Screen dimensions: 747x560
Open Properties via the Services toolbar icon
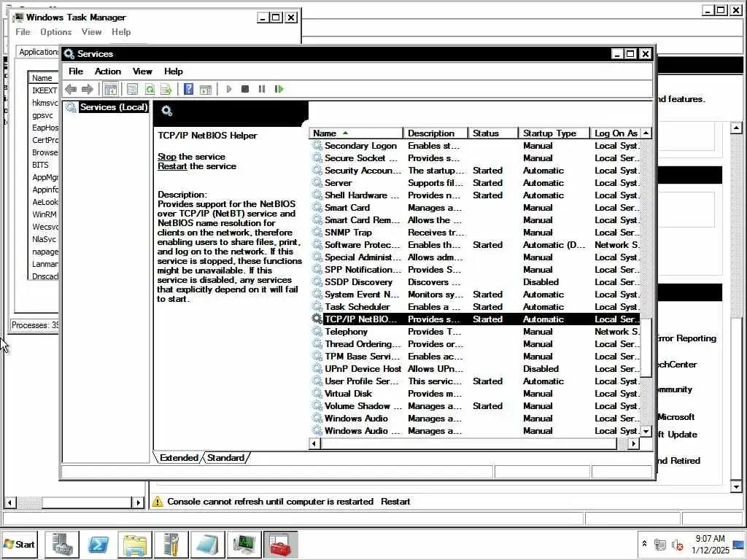[x=133, y=89]
